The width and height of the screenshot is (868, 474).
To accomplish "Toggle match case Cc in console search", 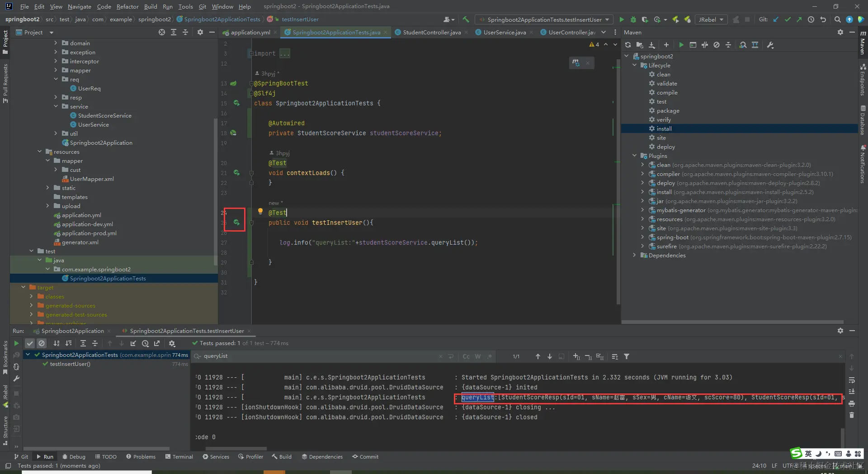I will coord(466,356).
